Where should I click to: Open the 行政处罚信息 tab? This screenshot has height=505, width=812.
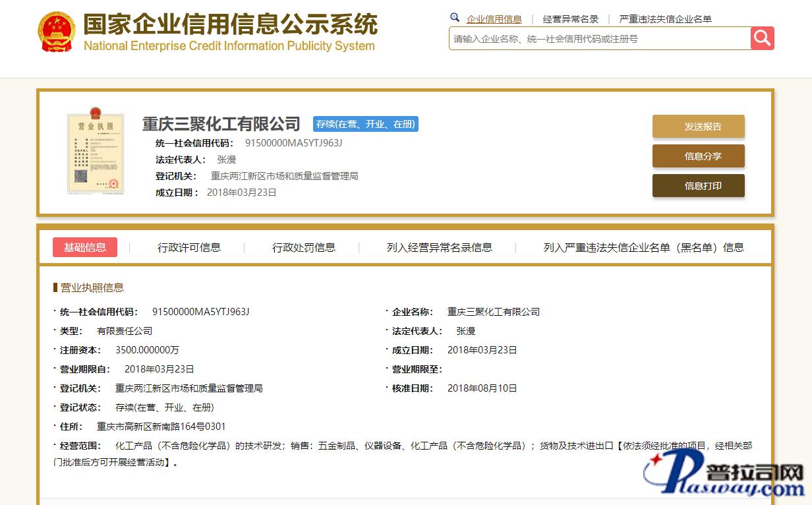coord(304,248)
